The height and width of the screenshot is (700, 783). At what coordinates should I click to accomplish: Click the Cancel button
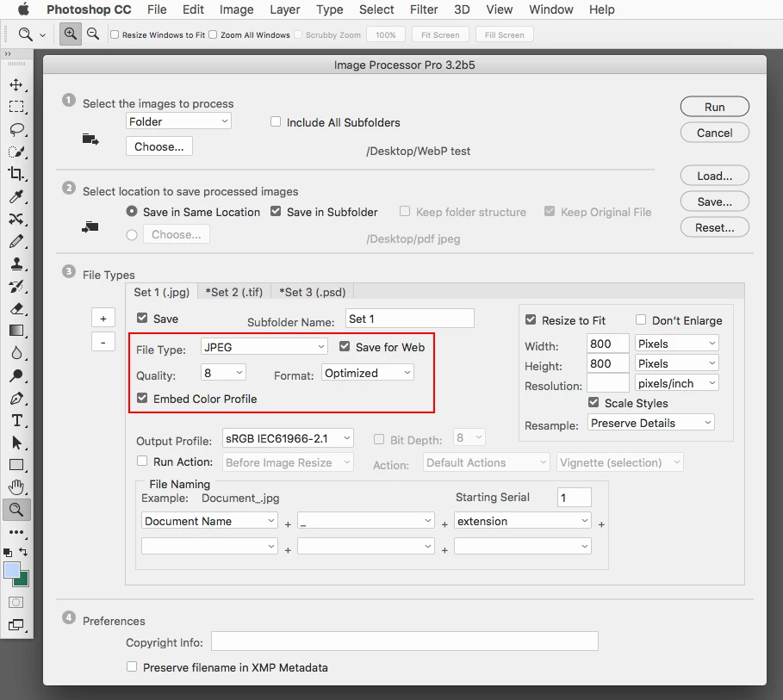click(715, 133)
